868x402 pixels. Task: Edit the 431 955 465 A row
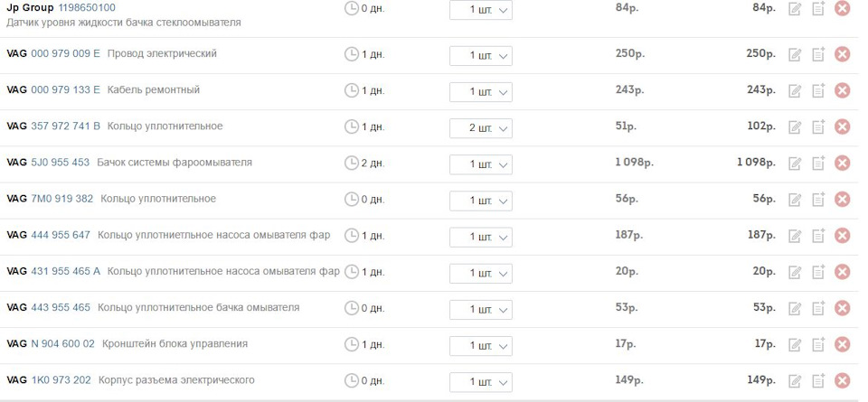coord(796,272)
